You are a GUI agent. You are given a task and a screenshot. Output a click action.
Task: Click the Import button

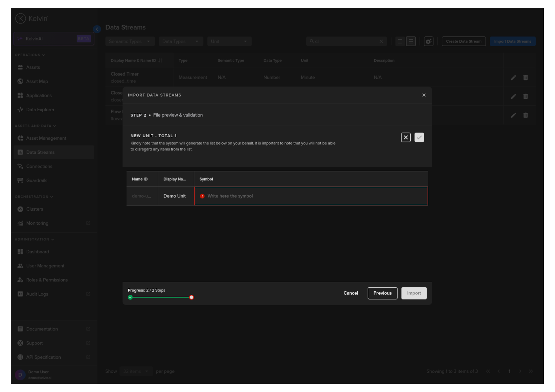[414, 293]
